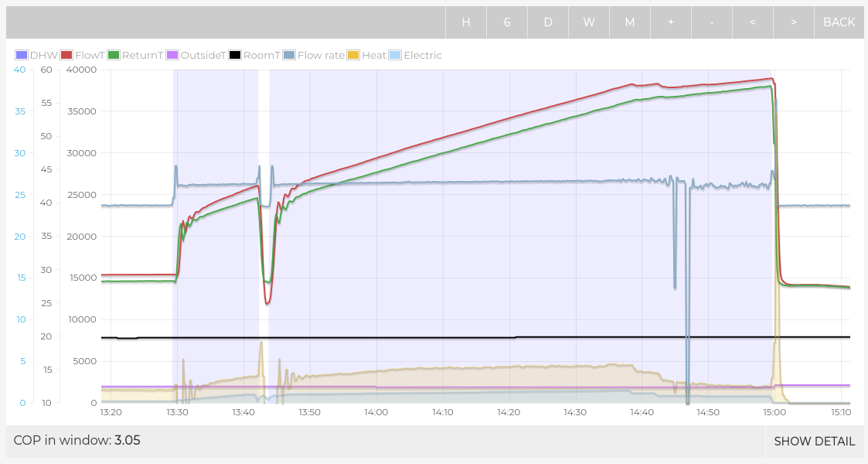Click the Heat legend swatch
The height and width of the screenshot is (464, 868).
[x=353, y=56]
